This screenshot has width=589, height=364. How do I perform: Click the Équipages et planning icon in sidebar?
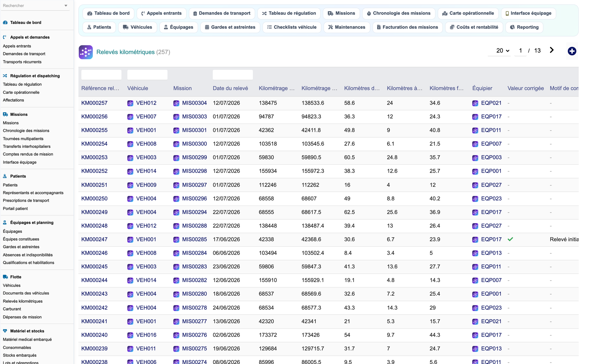pos(5,223)
